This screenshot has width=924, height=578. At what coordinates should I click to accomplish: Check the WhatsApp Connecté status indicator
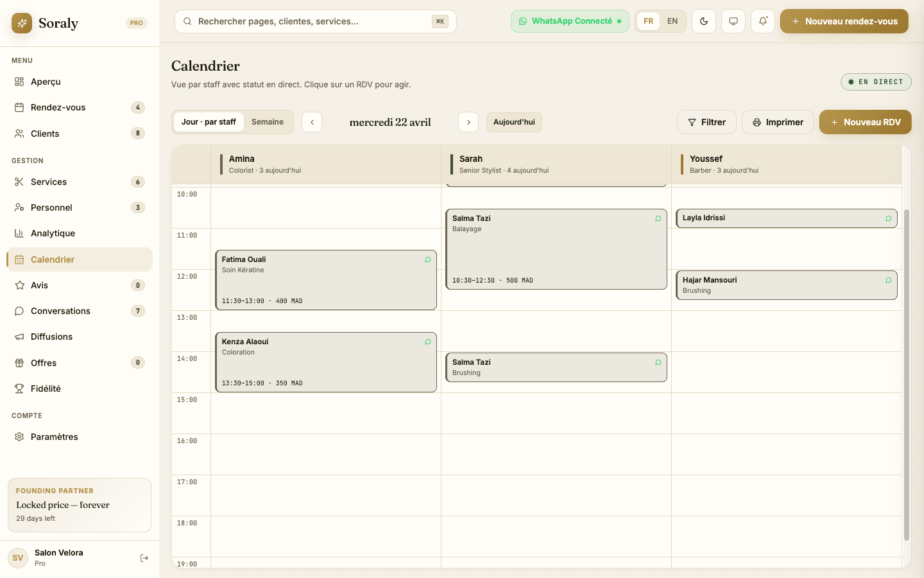tap(569, 21)
